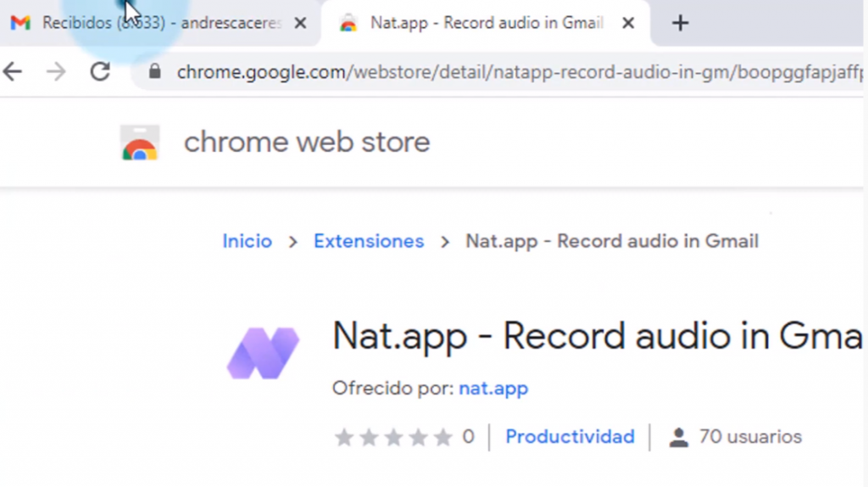Click the Web Store favicon on second tab
The width and height of the screenshot is (868, 487).
point(348,23)
